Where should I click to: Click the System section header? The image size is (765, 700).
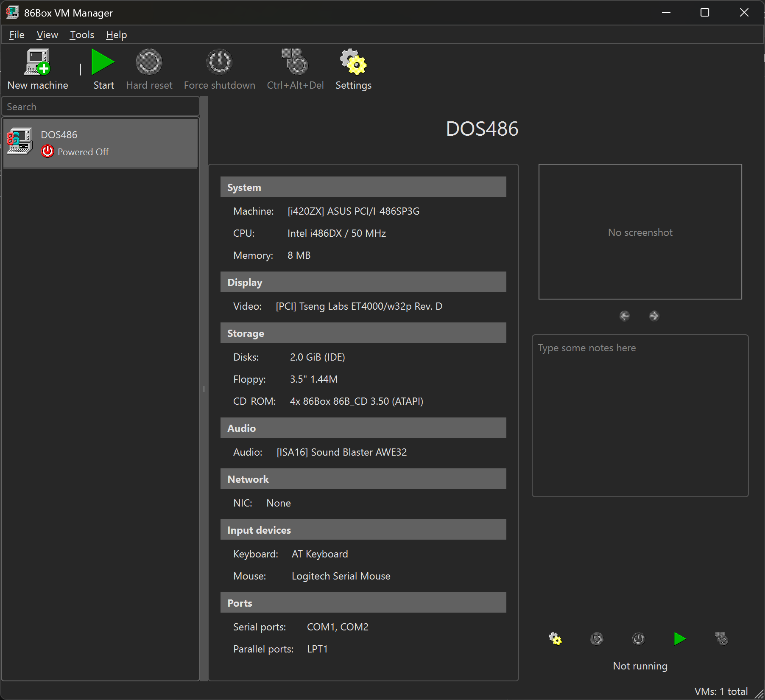[x=363, y=187]
